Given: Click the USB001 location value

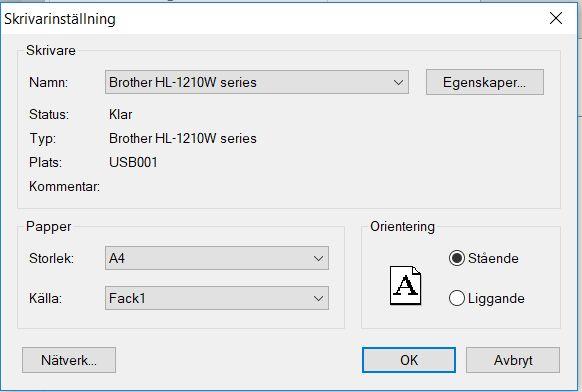Looking at the screenshot, I should pos(133,162).
